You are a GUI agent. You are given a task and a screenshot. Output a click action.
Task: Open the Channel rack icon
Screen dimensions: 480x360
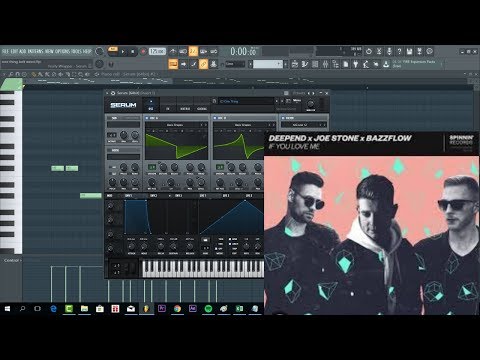315,64
